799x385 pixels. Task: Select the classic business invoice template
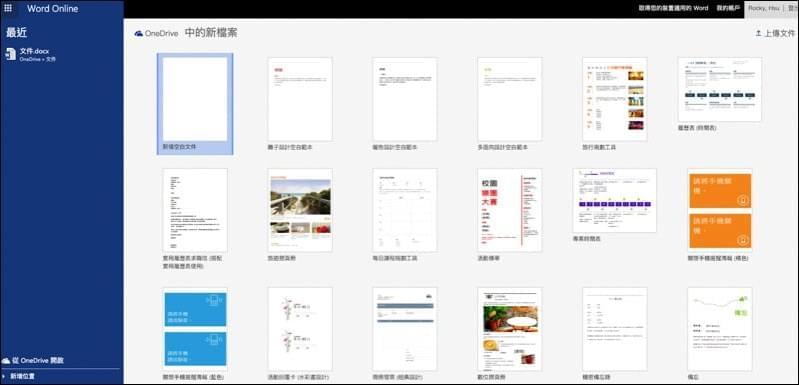[x=405, y=329]
